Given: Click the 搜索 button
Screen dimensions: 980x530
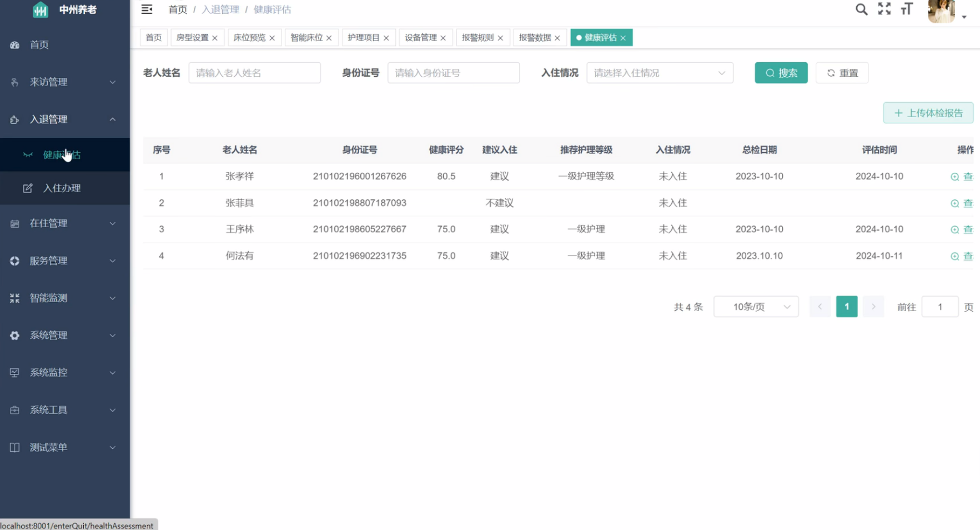Looking at the screenshot, I should [x=781, y=73].
